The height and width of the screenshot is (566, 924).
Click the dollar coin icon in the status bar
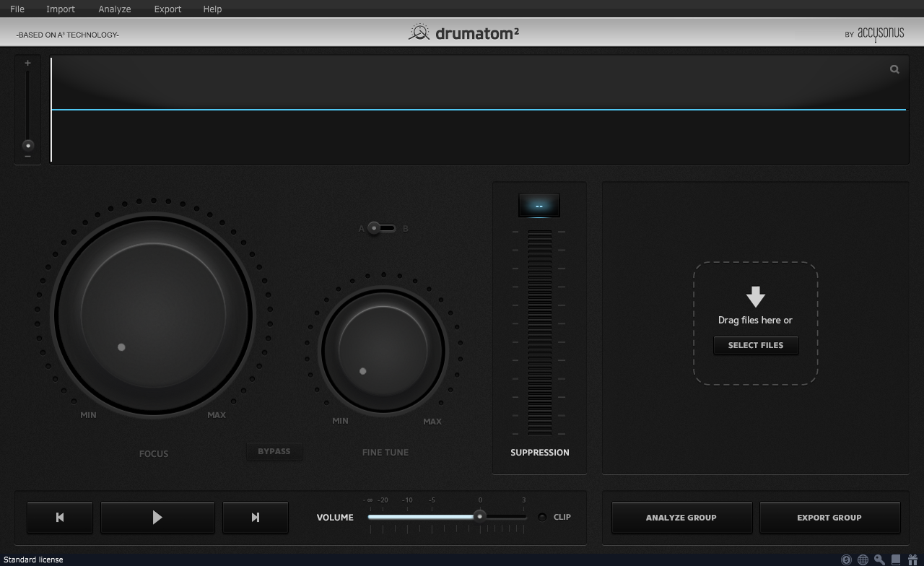(x=846, y=560)
